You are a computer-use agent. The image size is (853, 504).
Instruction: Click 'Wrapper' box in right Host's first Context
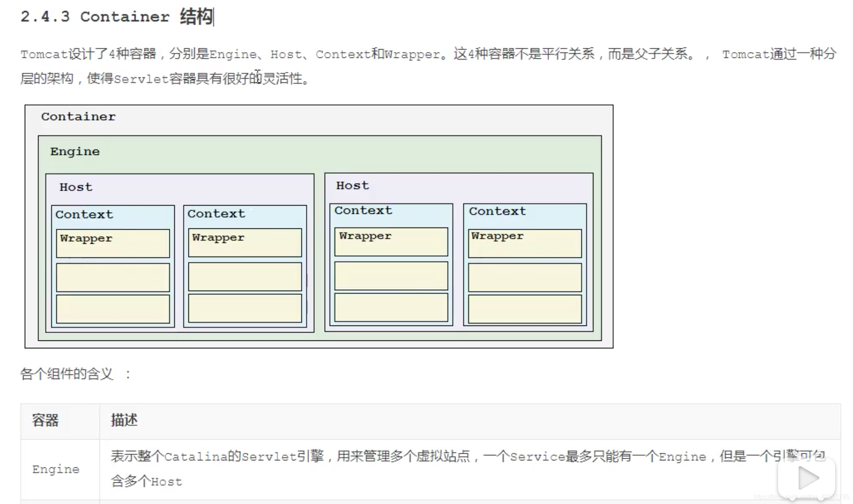391,242
